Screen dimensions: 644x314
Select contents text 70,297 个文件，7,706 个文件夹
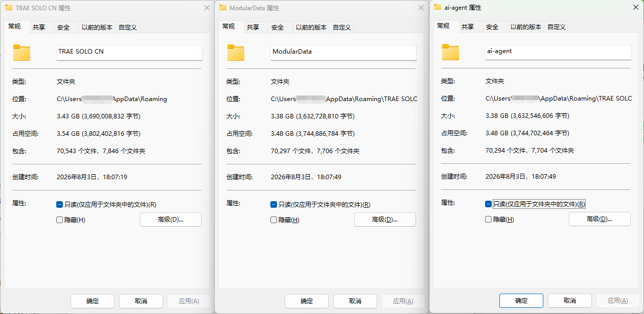[x=315, y=151]
